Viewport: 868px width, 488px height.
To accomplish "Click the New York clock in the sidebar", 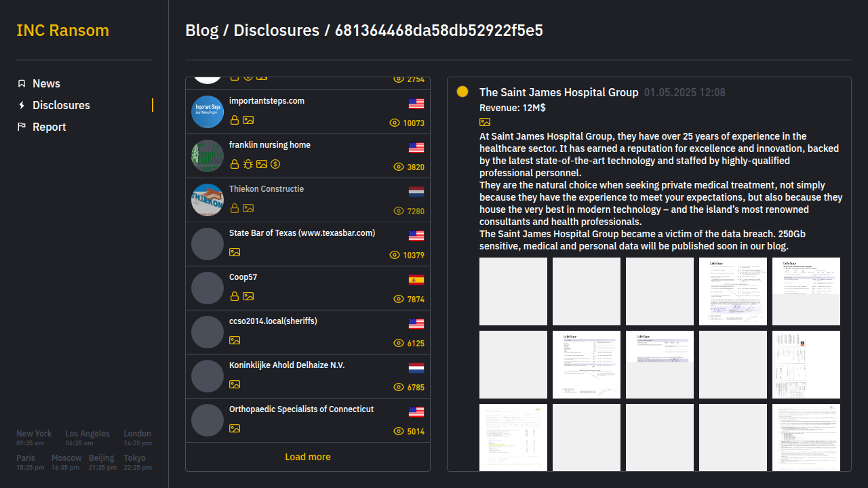I will click(34, 438).
